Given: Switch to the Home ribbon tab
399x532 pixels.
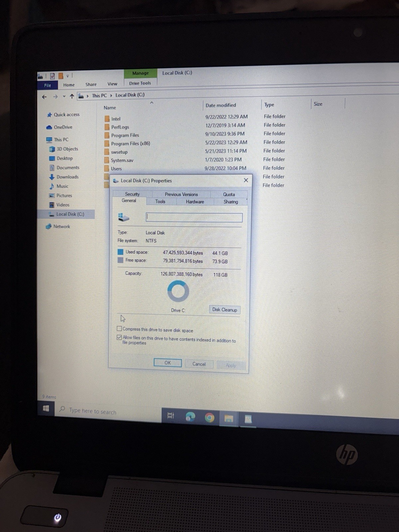Looking at the screenshot, I should pyautogui.click(x=69, y=85).
